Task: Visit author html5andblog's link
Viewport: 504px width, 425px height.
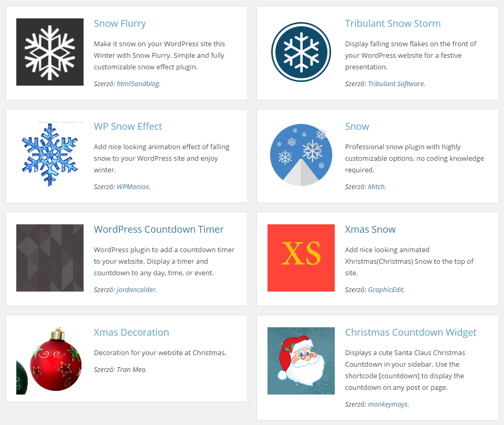Action: pos(138,84)
